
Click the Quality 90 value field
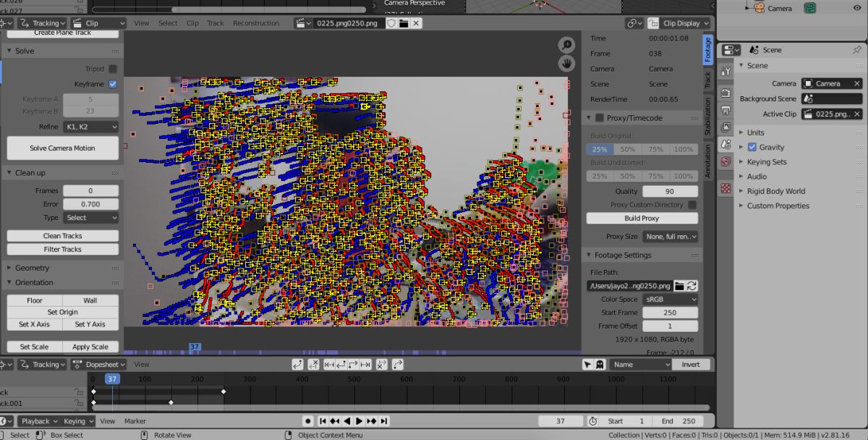pos(671,192)
